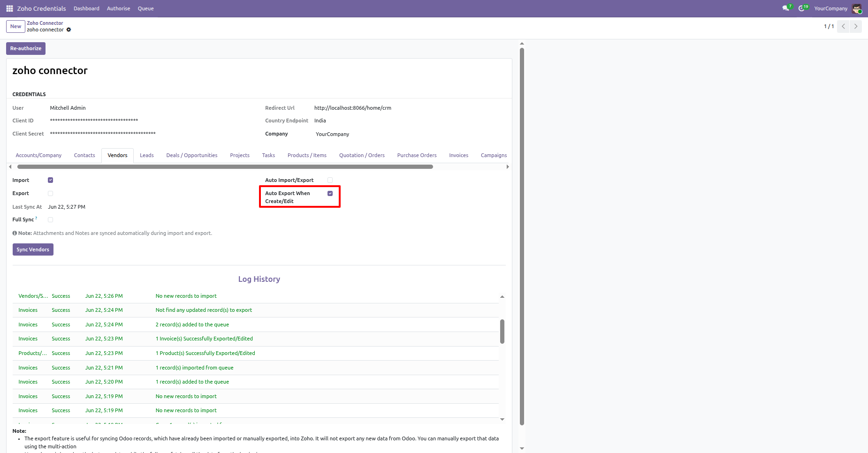
Task: Click Log History scroll down arrow
Action: coord(502,419)
